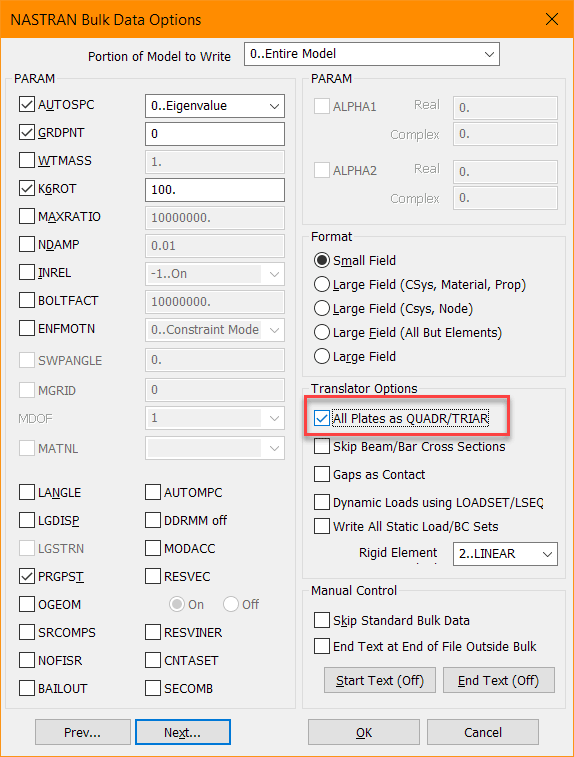
Task: Uncheck the AUTOSPC checkbox
Action: point(27,104)
